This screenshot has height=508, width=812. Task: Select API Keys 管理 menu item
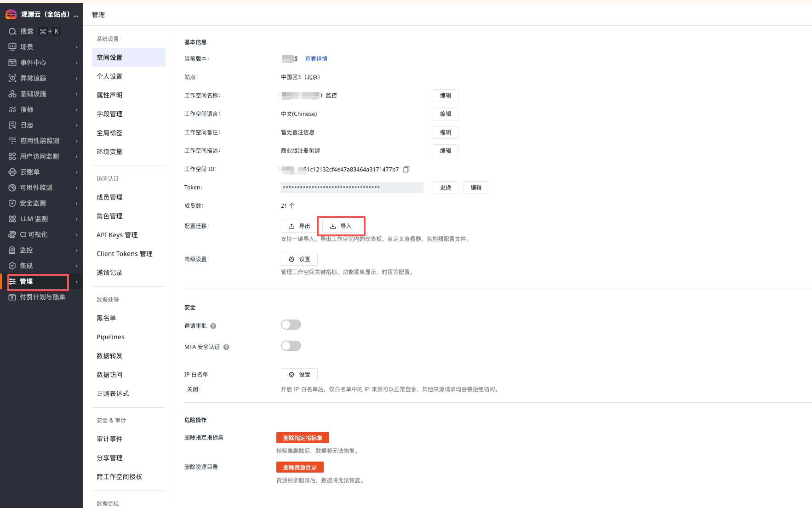tap(117, 235)
